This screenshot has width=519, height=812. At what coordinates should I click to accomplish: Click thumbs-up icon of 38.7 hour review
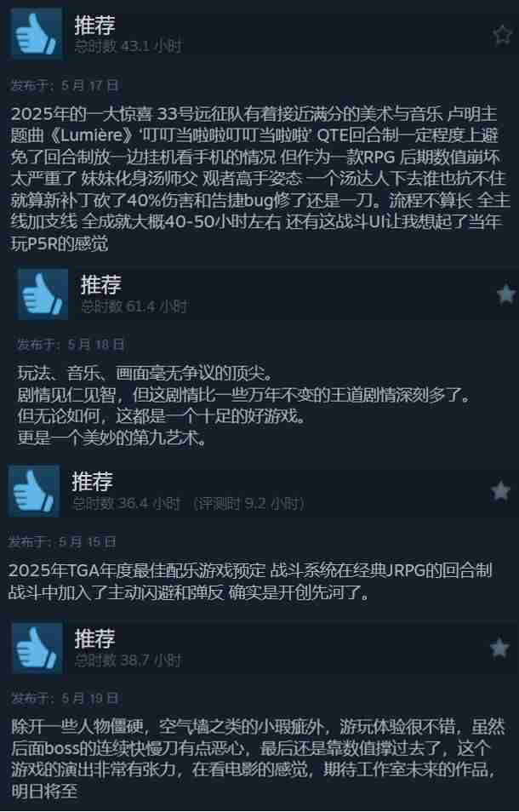[x=37, y=648]
